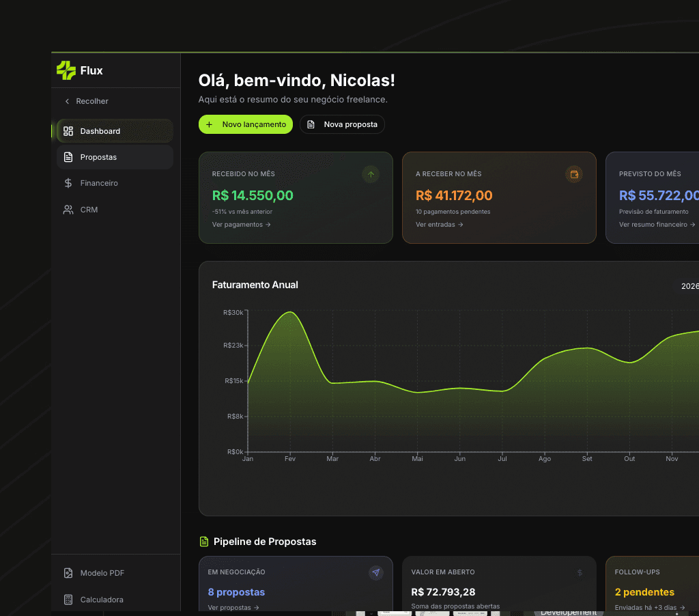Click the 8 propostas value
The image size is (699, 616).
pyautogui.click(x=236, y=592)
